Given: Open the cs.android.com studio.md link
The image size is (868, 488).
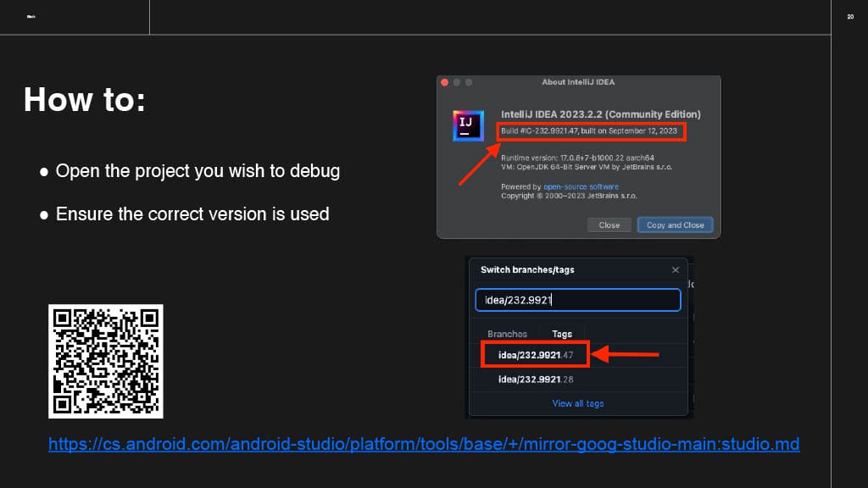Looking at the screenshot, I should click(424, 444).
